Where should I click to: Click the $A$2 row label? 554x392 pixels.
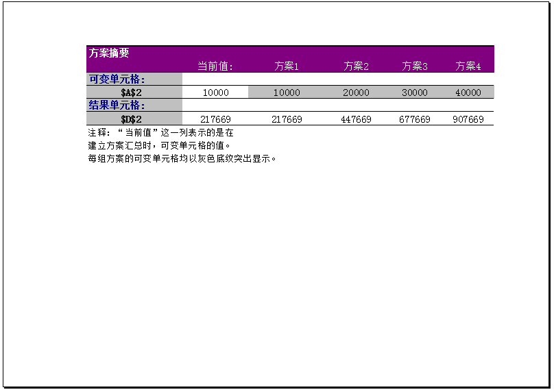[x=131, y=93]
